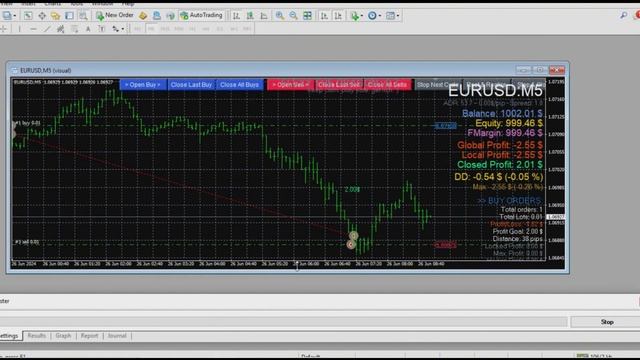Switch timeframe to H4
The image size is (640, 360).
[206, 29]
